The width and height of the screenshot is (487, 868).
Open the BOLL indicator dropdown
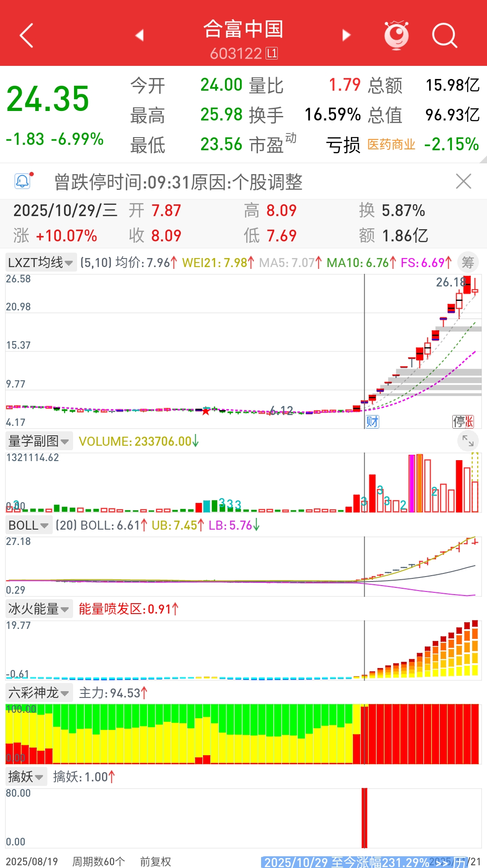pyautogui.click(x=28, y=525)
